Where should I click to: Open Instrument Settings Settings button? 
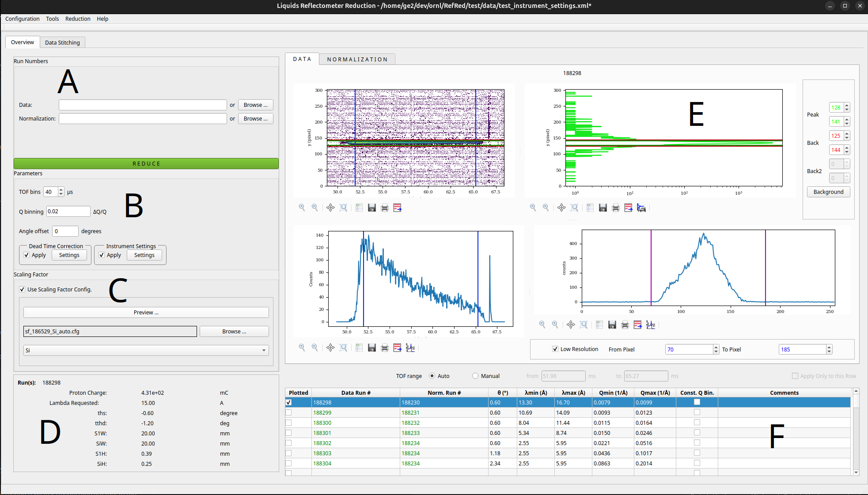[144, 255]
